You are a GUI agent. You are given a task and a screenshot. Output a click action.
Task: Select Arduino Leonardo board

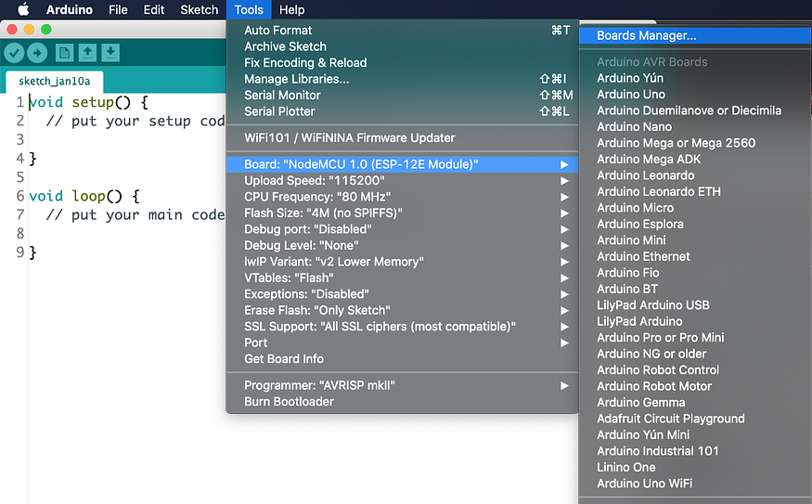pos(695,175)
